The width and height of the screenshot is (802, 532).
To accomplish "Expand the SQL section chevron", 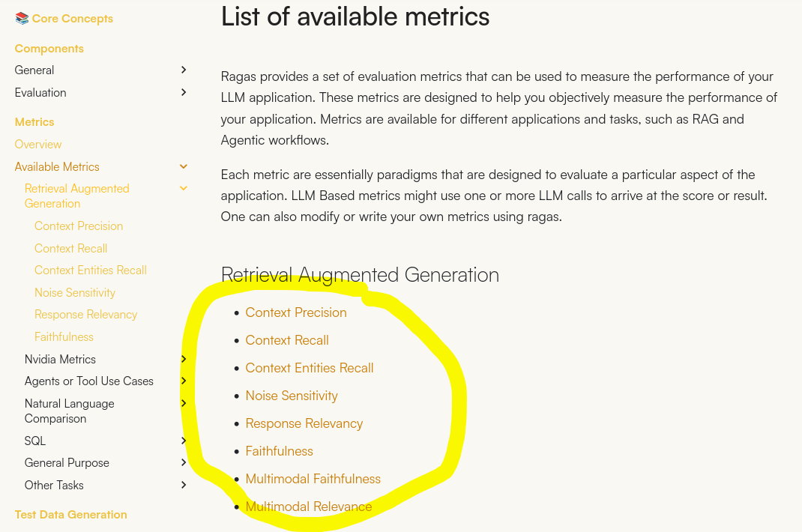I will tap(184, 441).
